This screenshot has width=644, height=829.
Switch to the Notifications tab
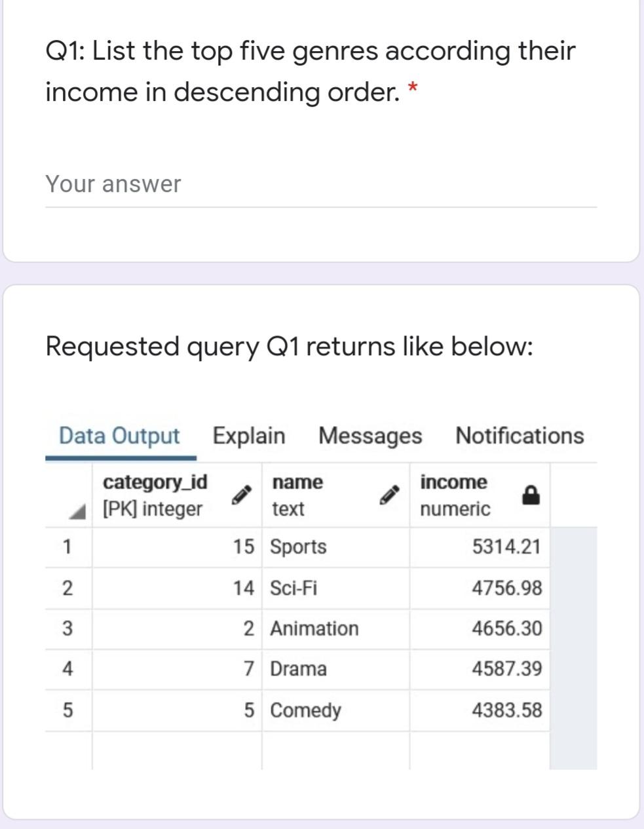tap(520, 436)
